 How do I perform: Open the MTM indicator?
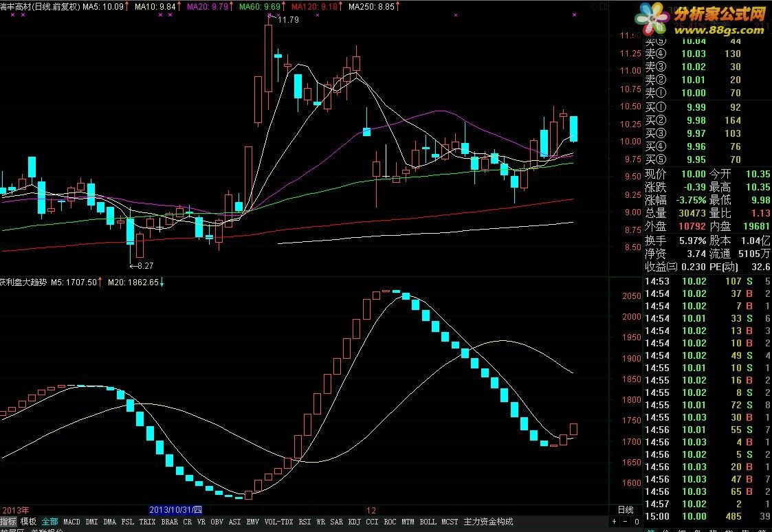[x=408, y=522]
